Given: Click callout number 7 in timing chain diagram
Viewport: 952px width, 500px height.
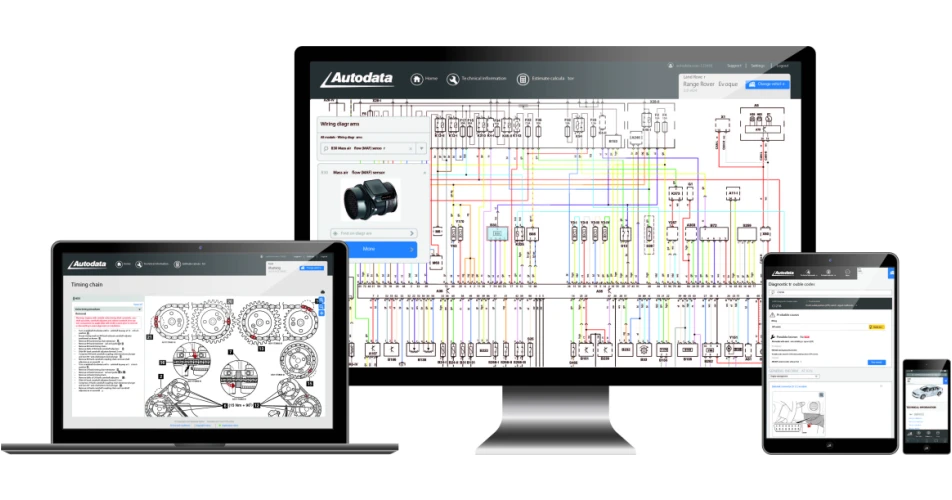Looking at the screenshot, I should [230, 352].
